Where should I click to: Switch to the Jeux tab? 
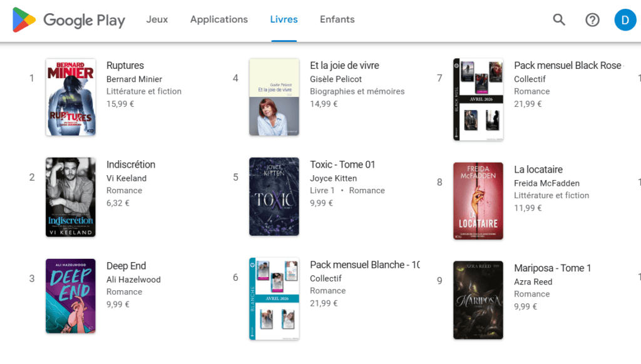click(x=156, y=19)
